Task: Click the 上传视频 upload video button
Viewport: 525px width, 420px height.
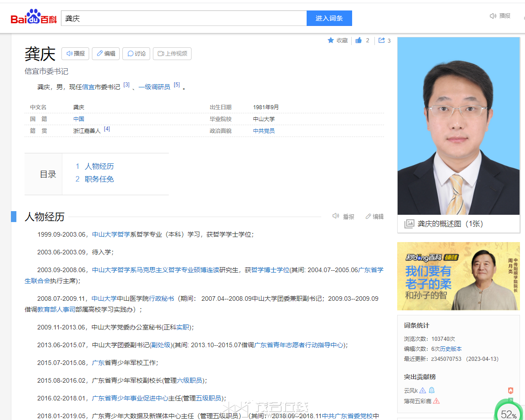Action: pyautogui.click(x=172, y=54)
